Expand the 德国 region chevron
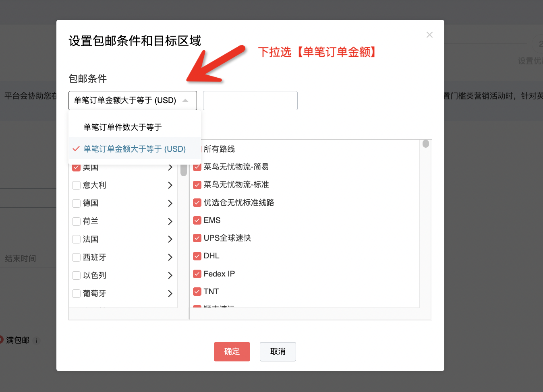This screenshot has width=543, height=392. tap(170, 203)
